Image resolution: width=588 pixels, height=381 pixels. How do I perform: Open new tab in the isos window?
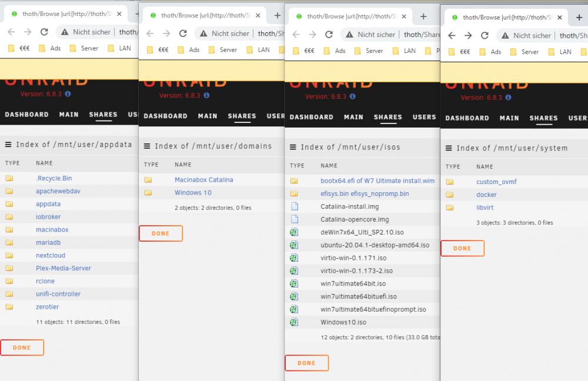tap(423, 16)
